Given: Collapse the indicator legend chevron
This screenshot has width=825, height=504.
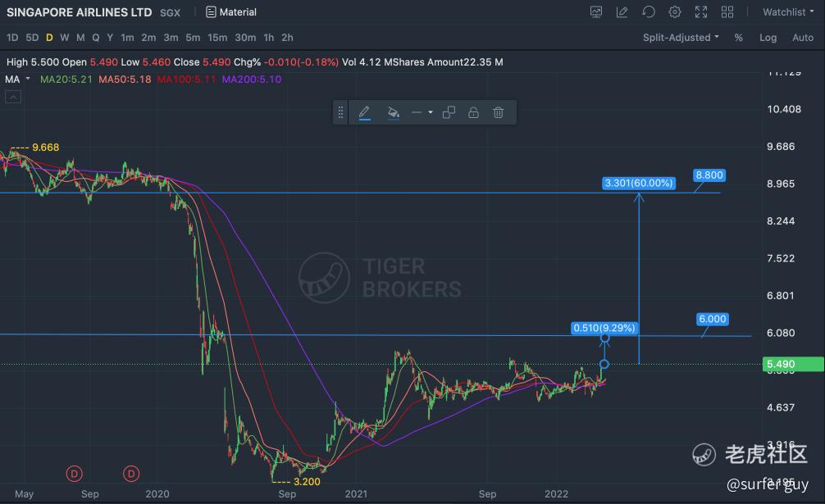Looking at the screenshot, I should (13, 97).
